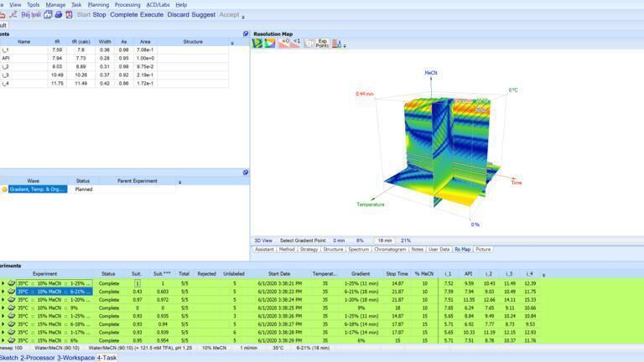
Task: Switch to the Strategy tab
Action: pos(309,249)
